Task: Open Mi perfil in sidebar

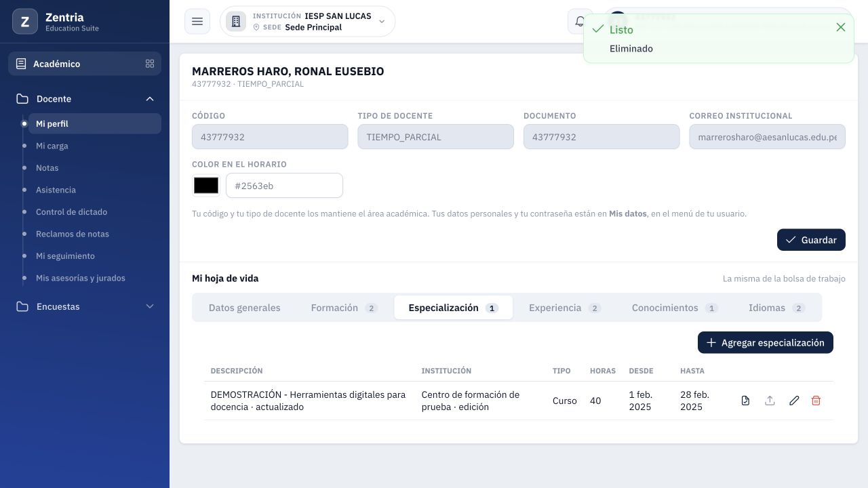Action: point(94,123)
